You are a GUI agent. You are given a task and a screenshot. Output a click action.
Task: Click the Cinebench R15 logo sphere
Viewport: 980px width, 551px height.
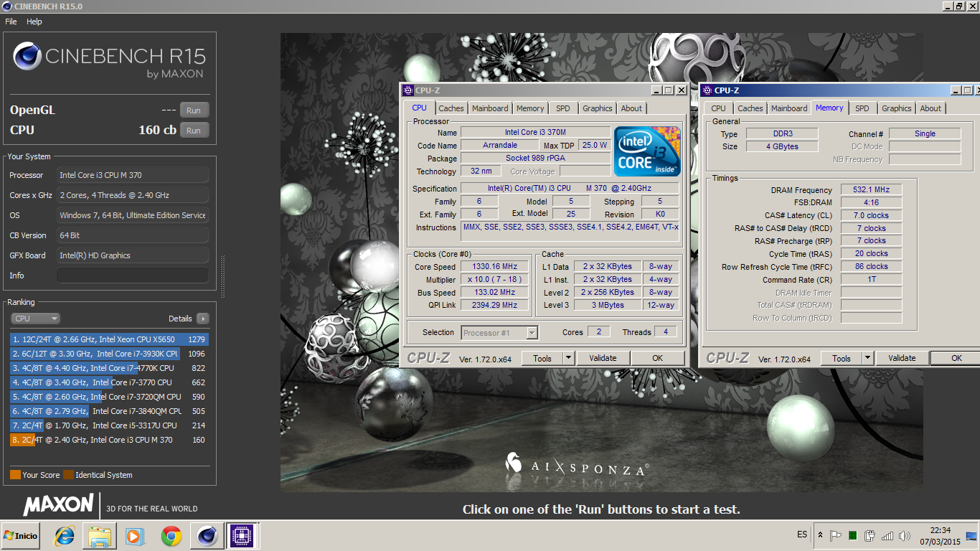(x=27, y=56)
